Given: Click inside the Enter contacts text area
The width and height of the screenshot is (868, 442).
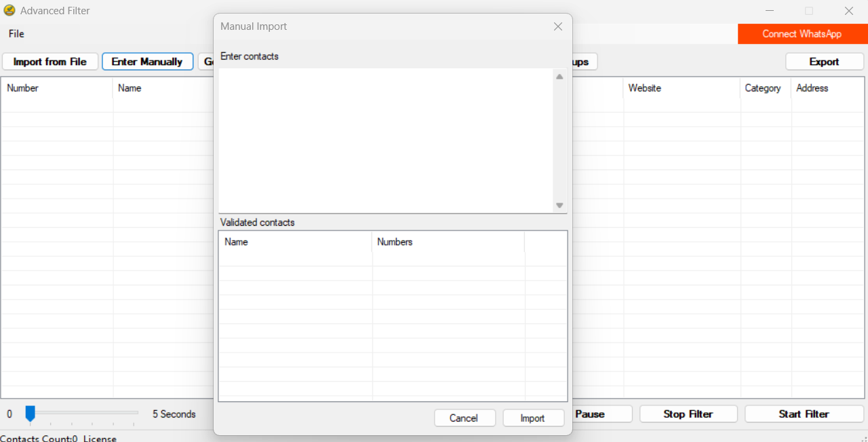Looking at the screenshot, I should tap(385, 140).
